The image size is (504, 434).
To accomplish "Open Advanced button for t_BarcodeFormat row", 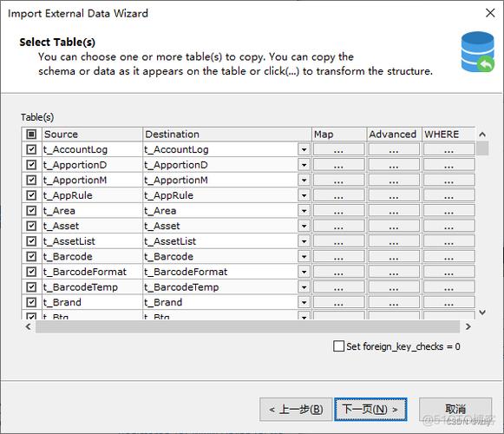I will (x=394, y=272).
